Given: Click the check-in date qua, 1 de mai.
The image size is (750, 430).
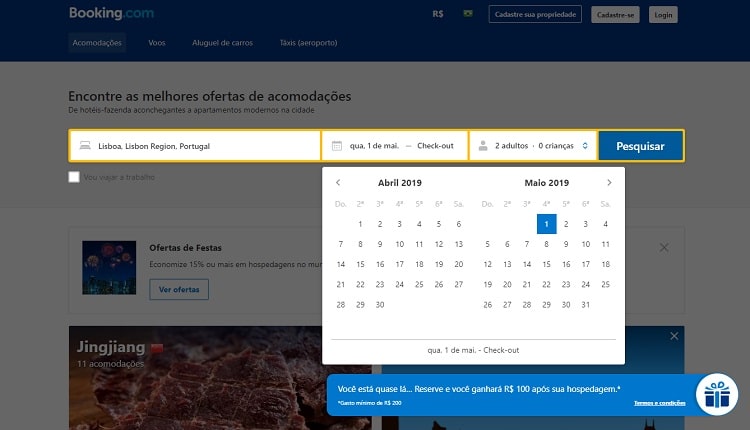Looking at the screenshot, I should (x=374, y=145).
